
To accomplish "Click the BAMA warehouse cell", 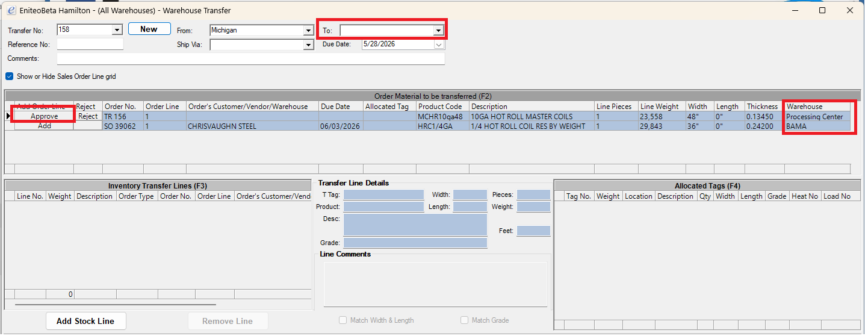I will pos(817,126).
